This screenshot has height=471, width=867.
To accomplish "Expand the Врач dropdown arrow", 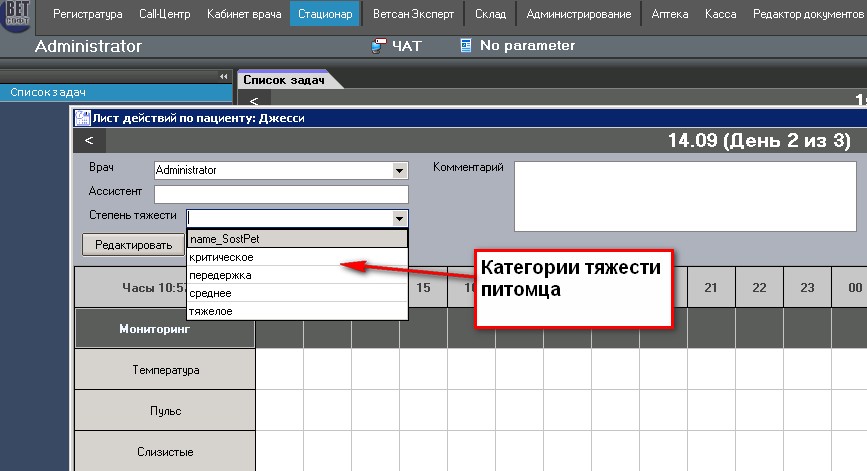I will (399, 170).
